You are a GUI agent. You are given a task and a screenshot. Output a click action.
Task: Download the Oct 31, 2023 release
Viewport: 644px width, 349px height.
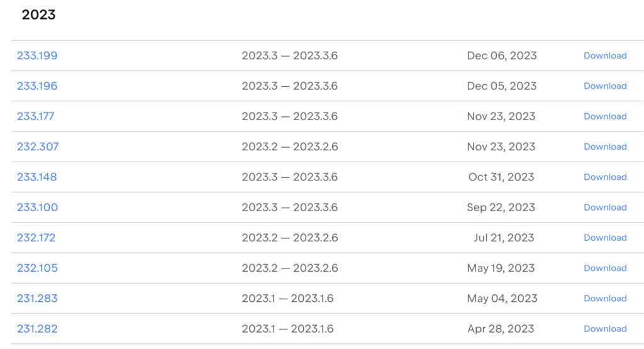tap(605, 177)
